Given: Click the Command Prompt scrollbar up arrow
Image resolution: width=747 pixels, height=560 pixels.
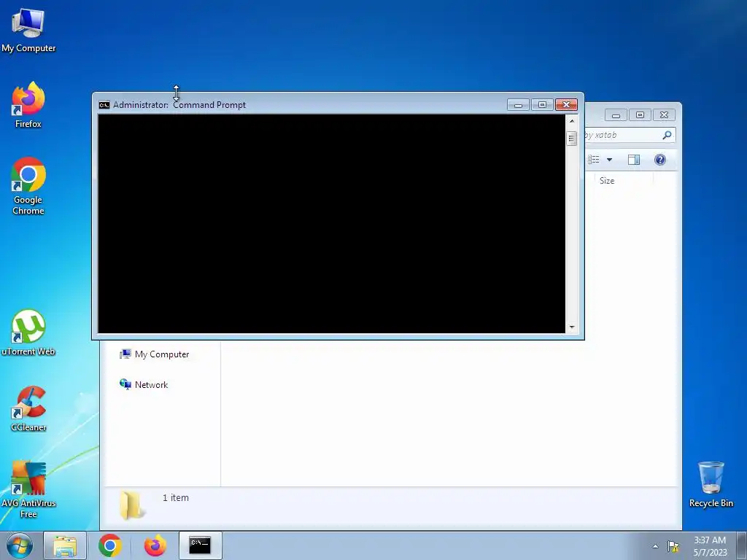Looking at the screenshot, I should tap(572, 121).
